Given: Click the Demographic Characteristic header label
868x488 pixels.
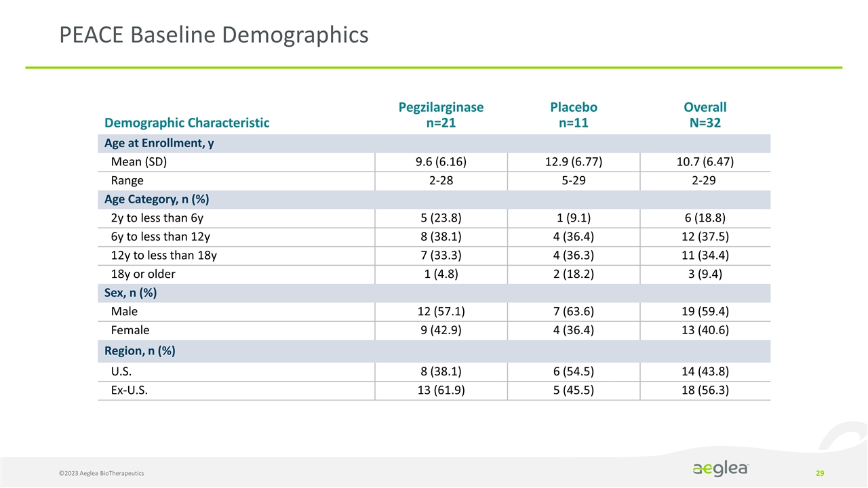Looking at the screenshot, I should [186, 123].
